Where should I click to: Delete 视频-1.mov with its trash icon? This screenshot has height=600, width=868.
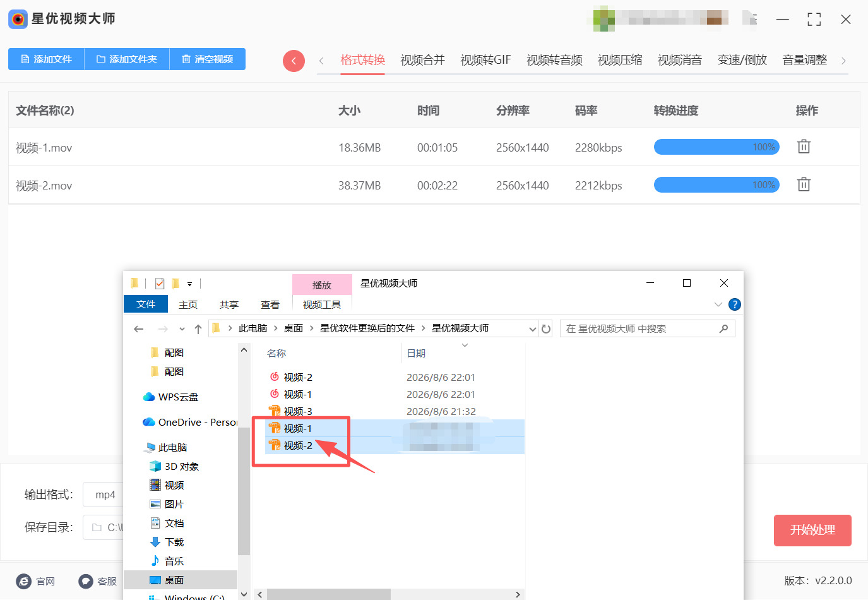coord(804,147)
